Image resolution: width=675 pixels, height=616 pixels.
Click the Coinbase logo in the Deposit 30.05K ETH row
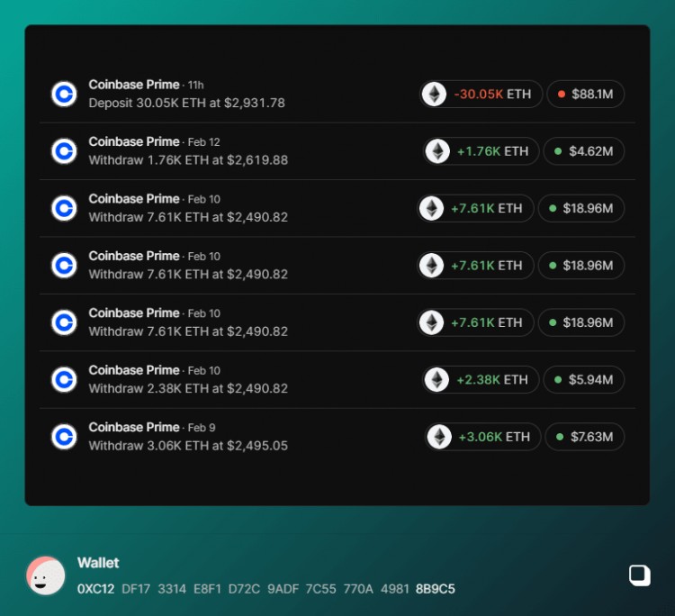(64, 94)
